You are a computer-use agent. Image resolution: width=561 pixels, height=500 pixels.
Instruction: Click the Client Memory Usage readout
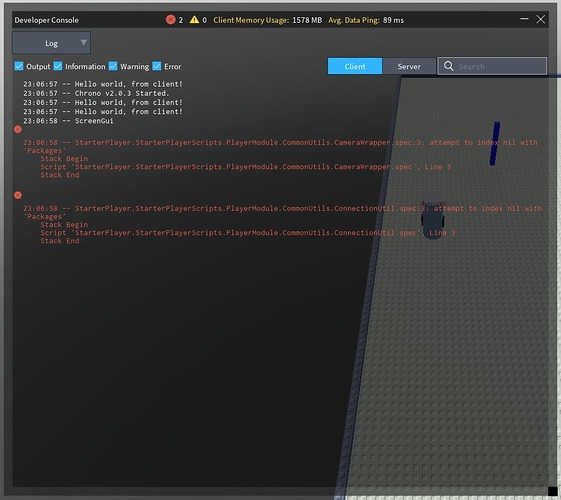point(268,20)
